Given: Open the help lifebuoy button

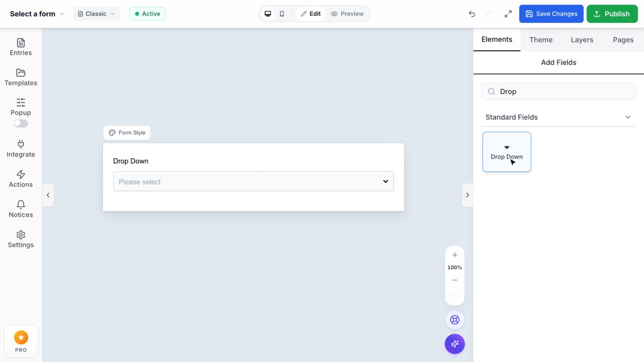Looking at the screenshot, I should coord(455,320).
